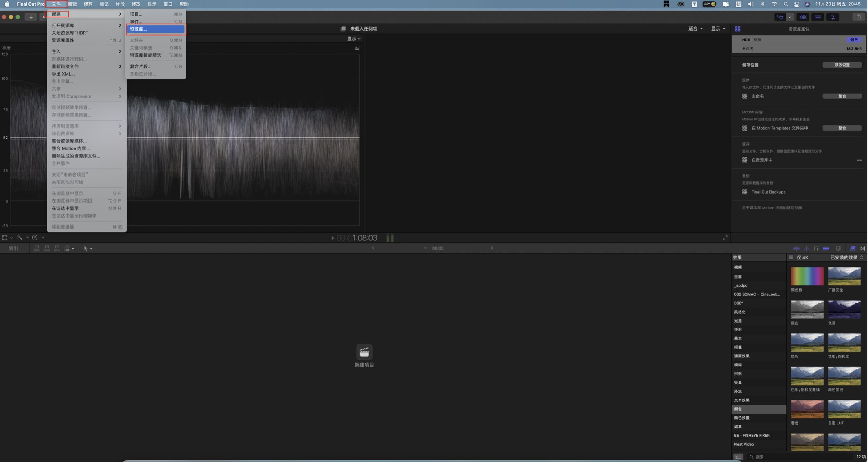Toggle video skimming icon
The width and height of the screenshot is (868, 462).
coord(796,248)
